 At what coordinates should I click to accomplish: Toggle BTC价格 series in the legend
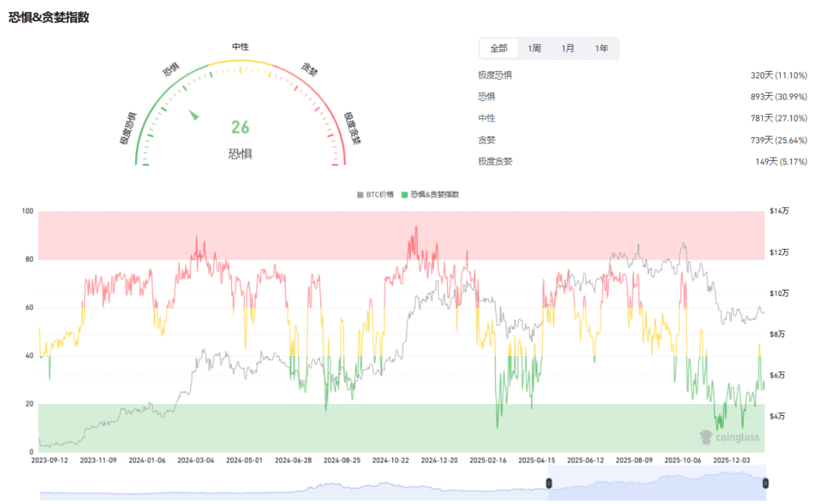(x=375, y=195)
